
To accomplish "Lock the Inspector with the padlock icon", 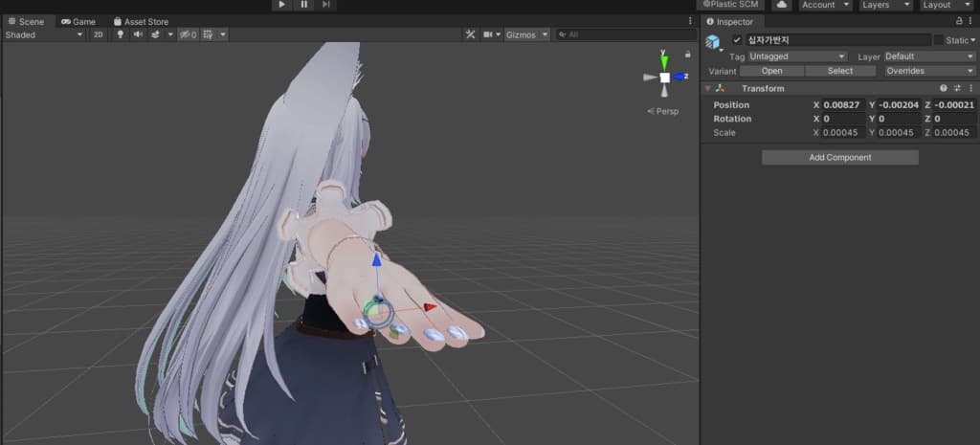I will pyautogui.click(x=959, y=21).
